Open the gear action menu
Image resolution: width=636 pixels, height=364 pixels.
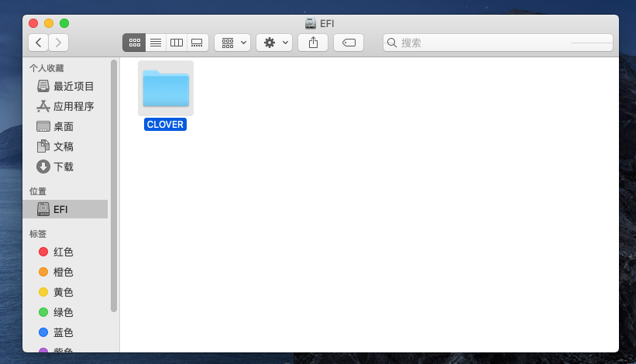click(x=274, y=43)
